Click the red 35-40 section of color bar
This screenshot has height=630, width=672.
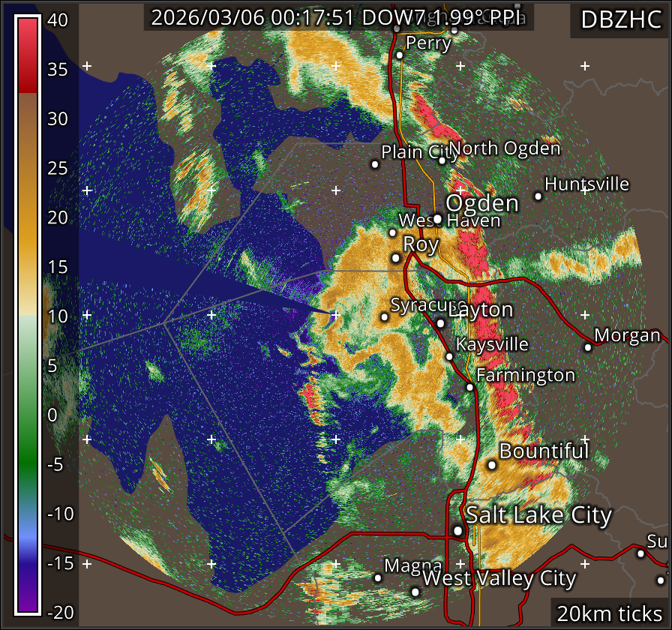click(28, 54)
